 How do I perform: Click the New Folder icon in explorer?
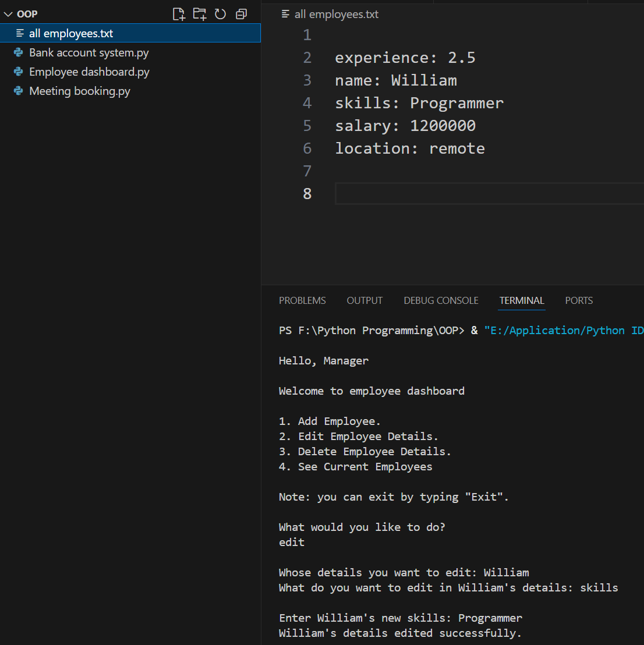click(x=200, y=14)
